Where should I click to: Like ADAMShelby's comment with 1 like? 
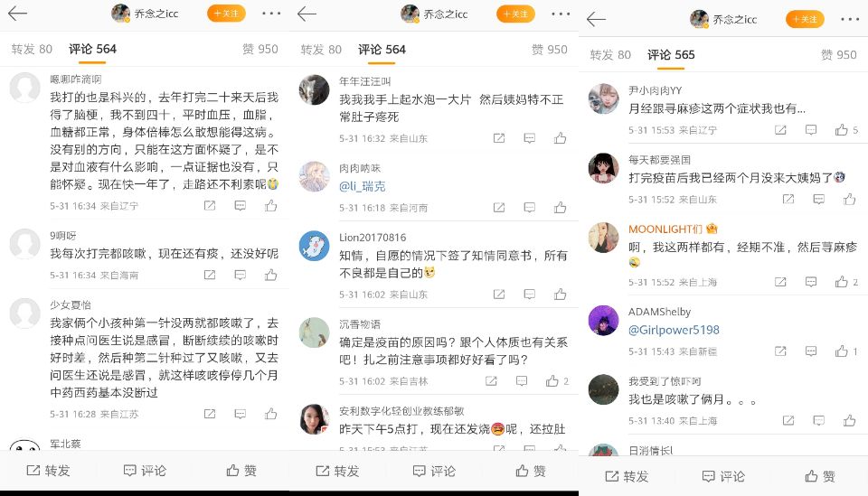(x=842, y=351)
